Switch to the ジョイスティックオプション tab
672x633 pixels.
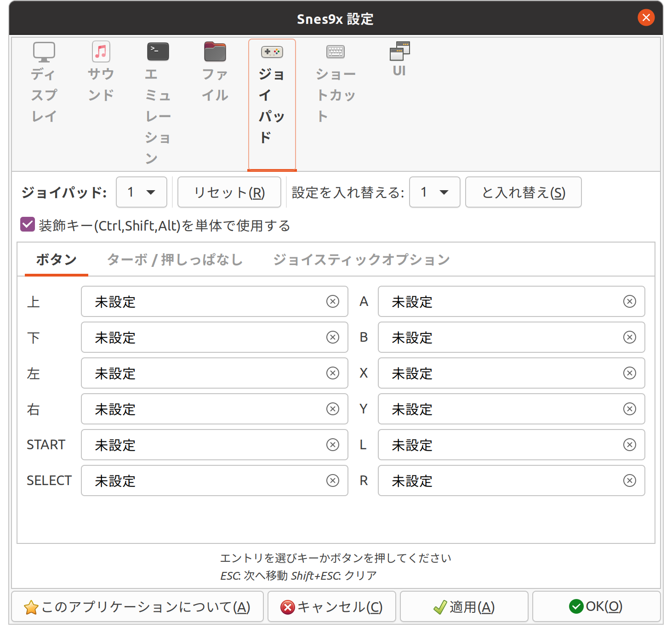tap(361, 260)
